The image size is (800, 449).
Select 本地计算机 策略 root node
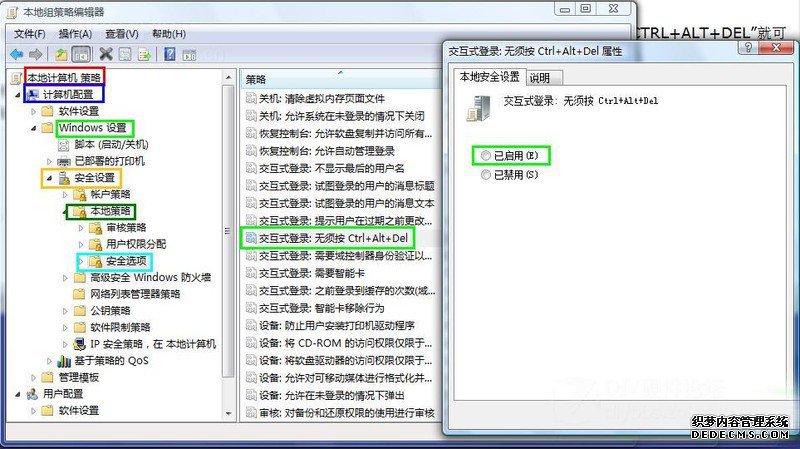click(x=64, y=78)
